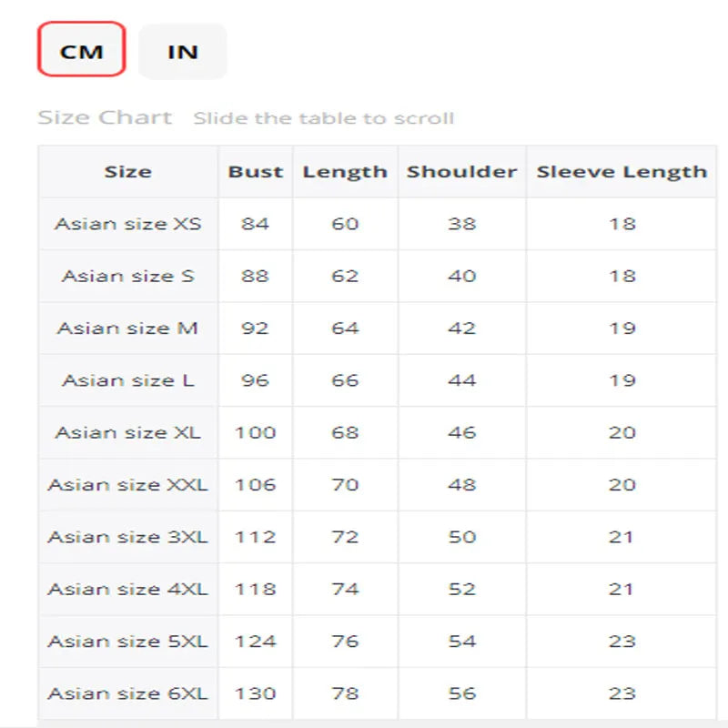The height and width of the screenshot is (728, 728).
Task: Switch units to IN
Action: point(183,51)
